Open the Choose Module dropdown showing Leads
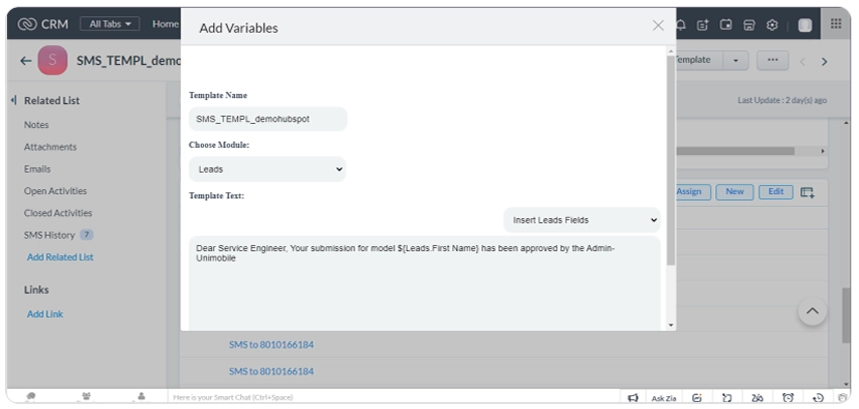 coord(267,169)
